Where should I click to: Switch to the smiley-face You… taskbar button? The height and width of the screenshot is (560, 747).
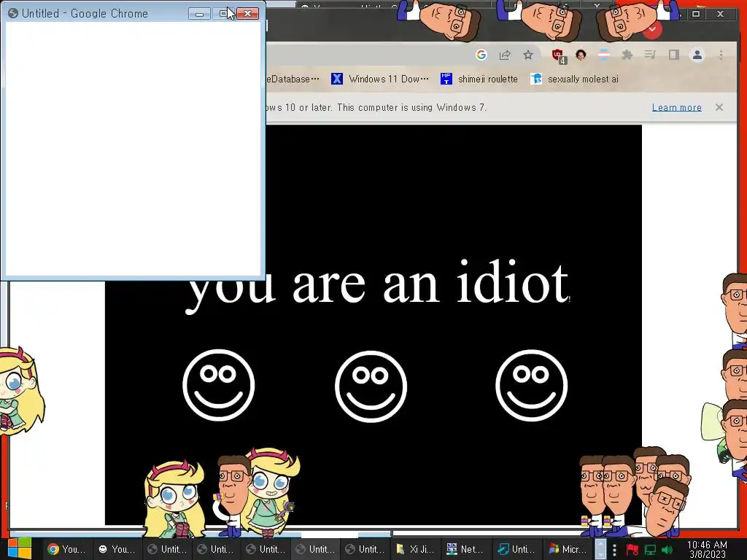[116, 549]
